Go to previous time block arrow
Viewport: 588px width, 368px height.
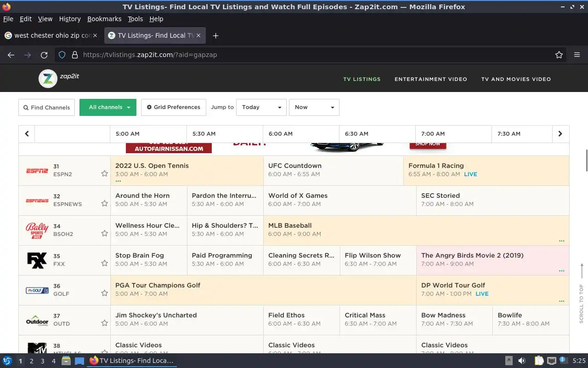point(27,134)
